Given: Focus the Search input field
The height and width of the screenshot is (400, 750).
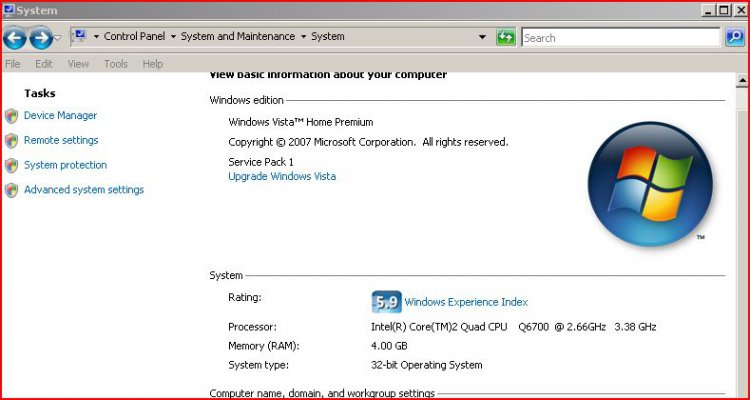Looking at the screenshot, I should [621, 38].
